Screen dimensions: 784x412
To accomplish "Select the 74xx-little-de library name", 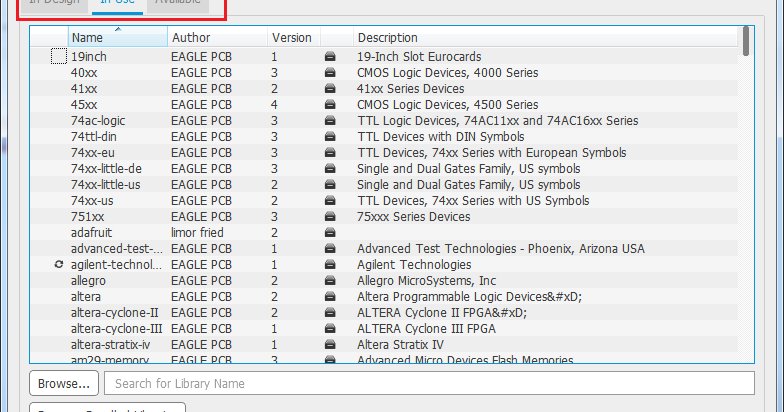I will tap(106, 168).
